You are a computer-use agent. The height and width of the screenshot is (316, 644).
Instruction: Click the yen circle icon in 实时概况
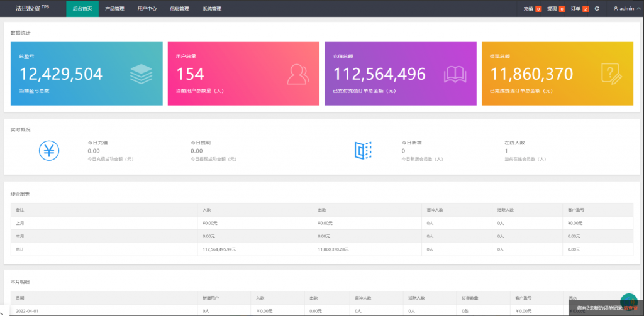(48, 151)
